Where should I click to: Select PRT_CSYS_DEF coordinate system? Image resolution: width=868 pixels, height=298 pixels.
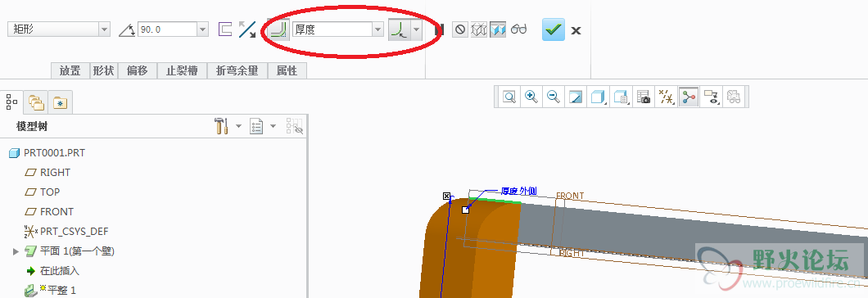point(66,231)
